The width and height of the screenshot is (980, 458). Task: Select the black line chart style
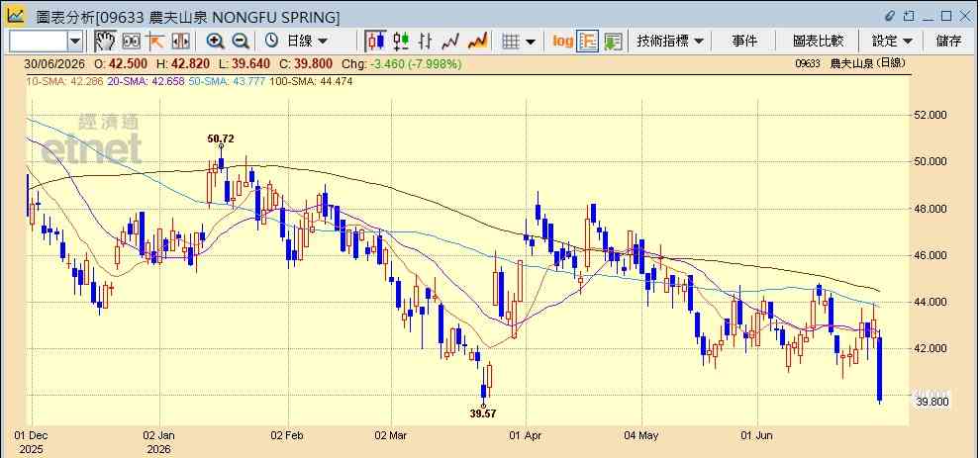(x=450, y=42)
